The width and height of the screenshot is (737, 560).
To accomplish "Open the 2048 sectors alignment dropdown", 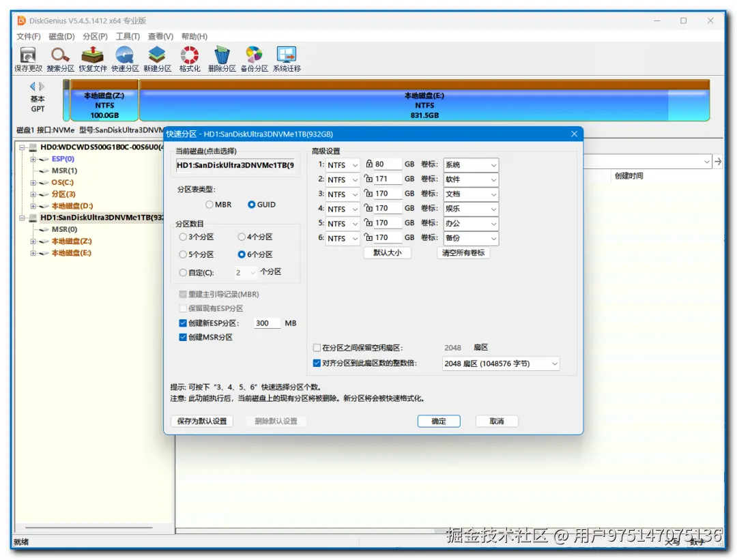I will point(501,364).
